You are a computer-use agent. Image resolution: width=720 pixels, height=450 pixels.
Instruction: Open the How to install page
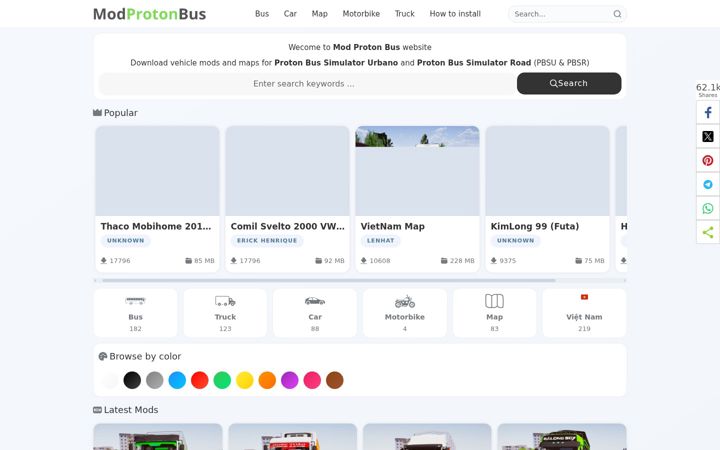click(x=455, y=14)
